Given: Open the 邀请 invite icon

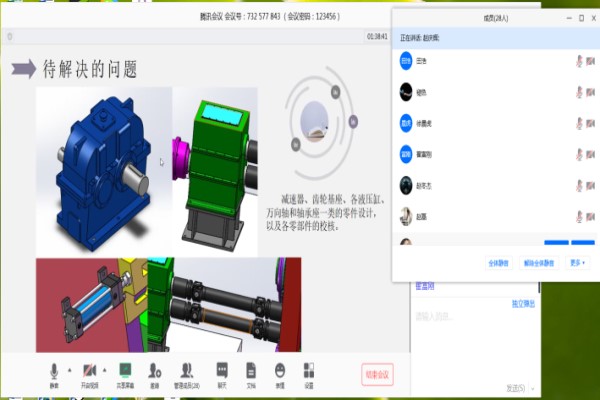Looking at the screenshot, I should (155, 370).
